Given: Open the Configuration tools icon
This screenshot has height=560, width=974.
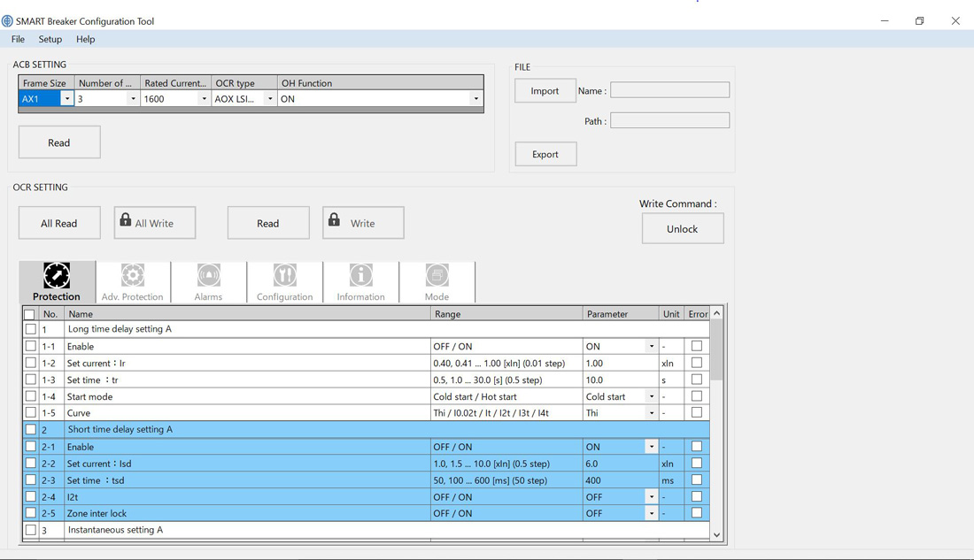Looking at the screenshot, I should coord(284,275).
